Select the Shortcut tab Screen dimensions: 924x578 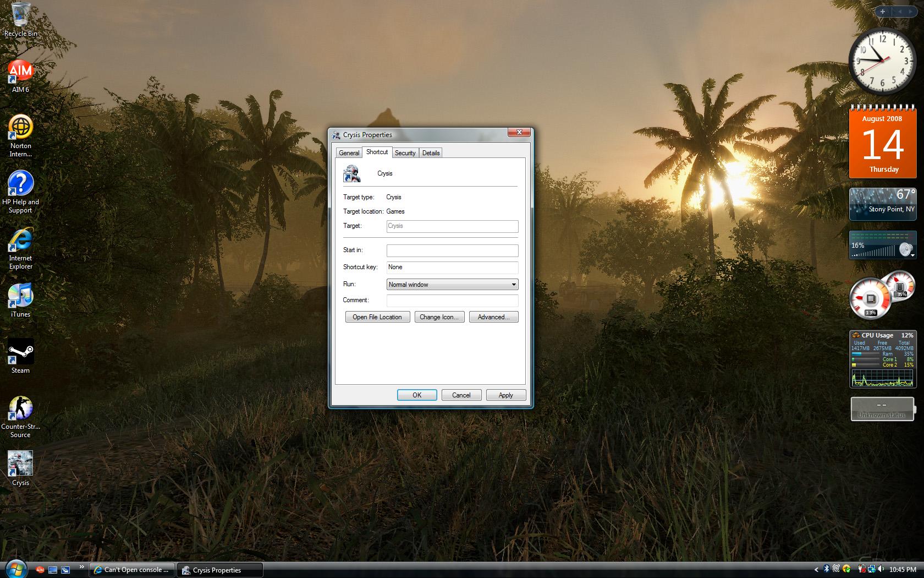[377, 152]
